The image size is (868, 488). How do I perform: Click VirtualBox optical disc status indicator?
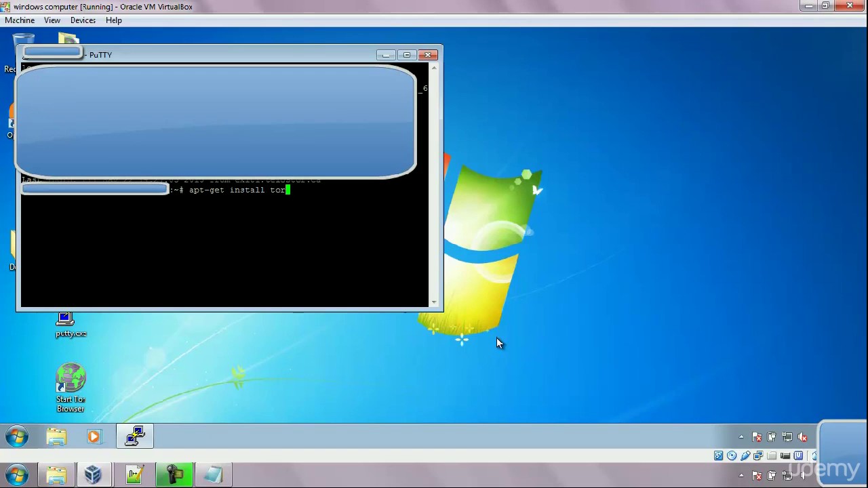(732, 455)
